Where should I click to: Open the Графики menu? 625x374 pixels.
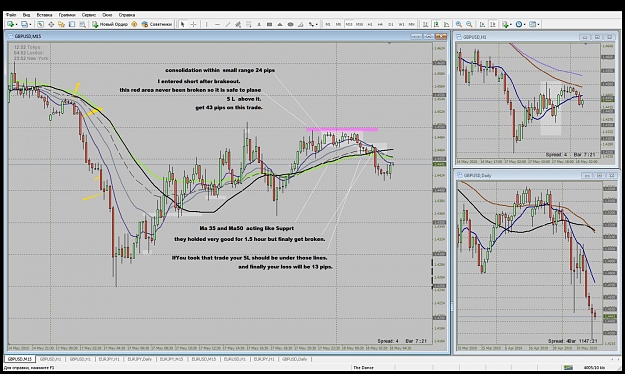[67, 15]
